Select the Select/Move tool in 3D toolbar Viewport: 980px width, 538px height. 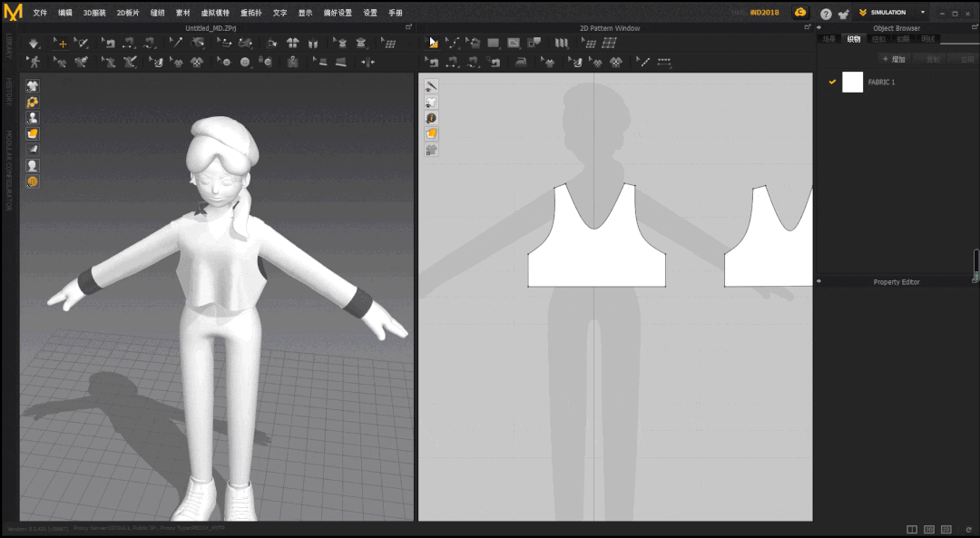61,44
